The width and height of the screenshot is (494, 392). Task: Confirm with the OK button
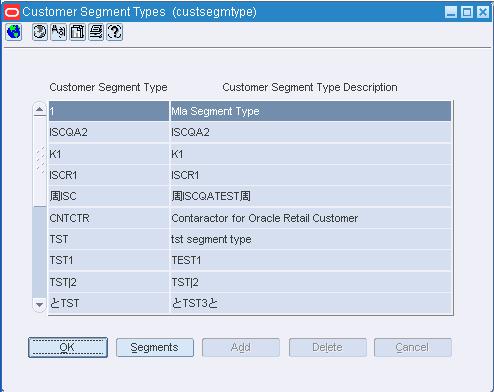[68, 347]
